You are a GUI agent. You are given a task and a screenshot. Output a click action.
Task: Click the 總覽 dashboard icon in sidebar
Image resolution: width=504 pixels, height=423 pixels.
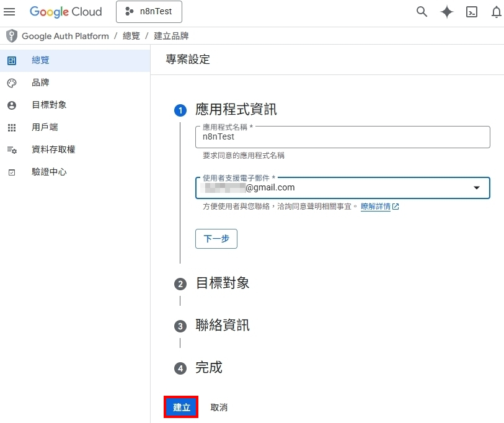point(12,61)
